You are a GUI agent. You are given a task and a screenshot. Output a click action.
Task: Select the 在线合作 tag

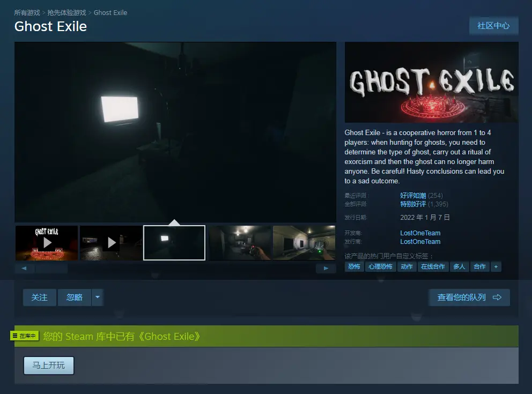(x=433, y=266)
